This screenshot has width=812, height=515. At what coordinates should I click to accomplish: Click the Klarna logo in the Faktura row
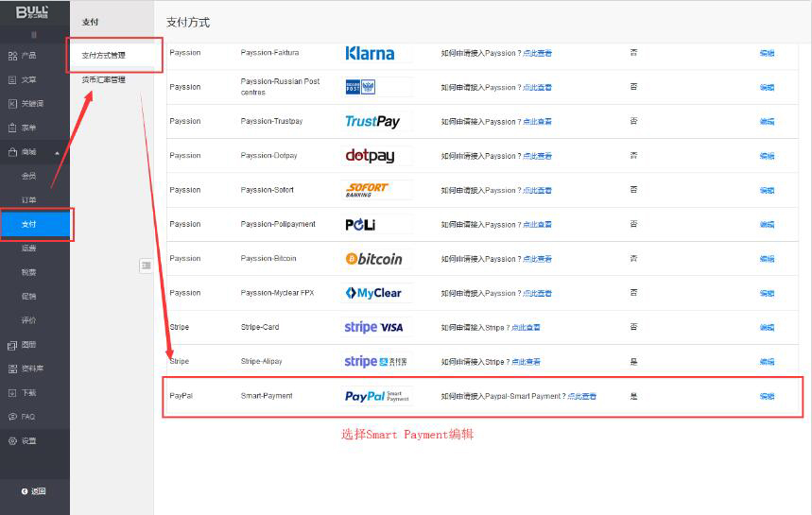tap(370, 53)
